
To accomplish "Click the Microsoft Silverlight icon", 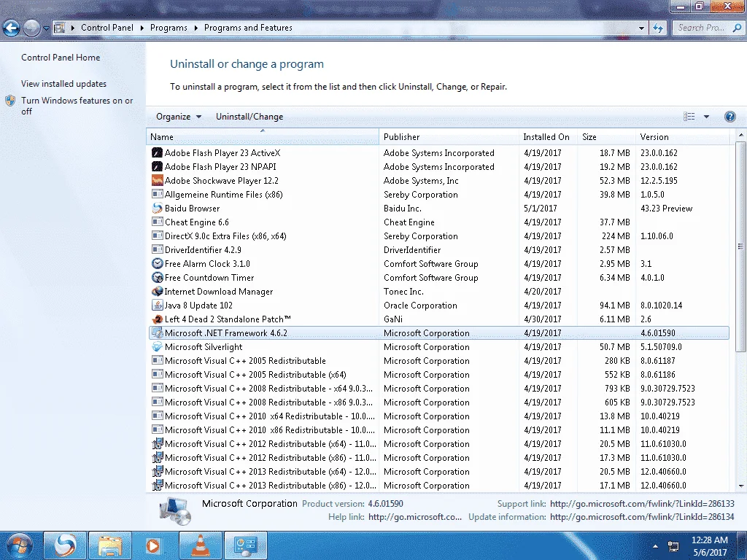I will point(158,346).
